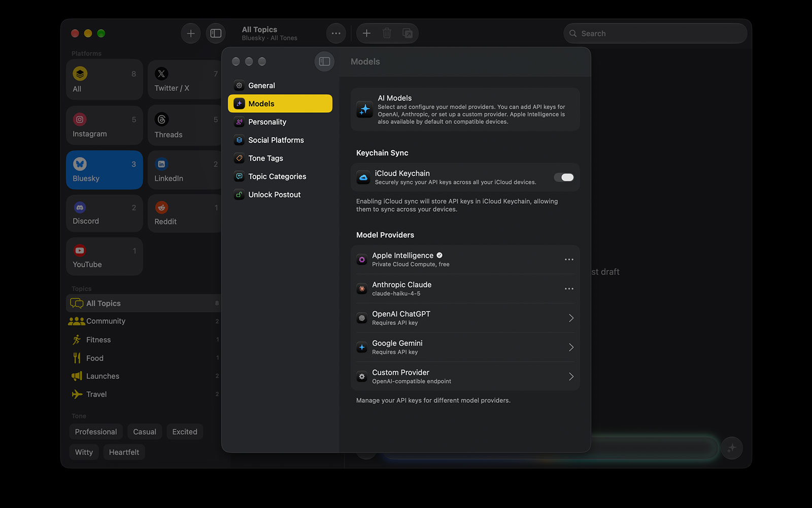The width and height of the screenshot is (812, 508).
Task: Select the Travel topic
Action: (x=144, y=394)
